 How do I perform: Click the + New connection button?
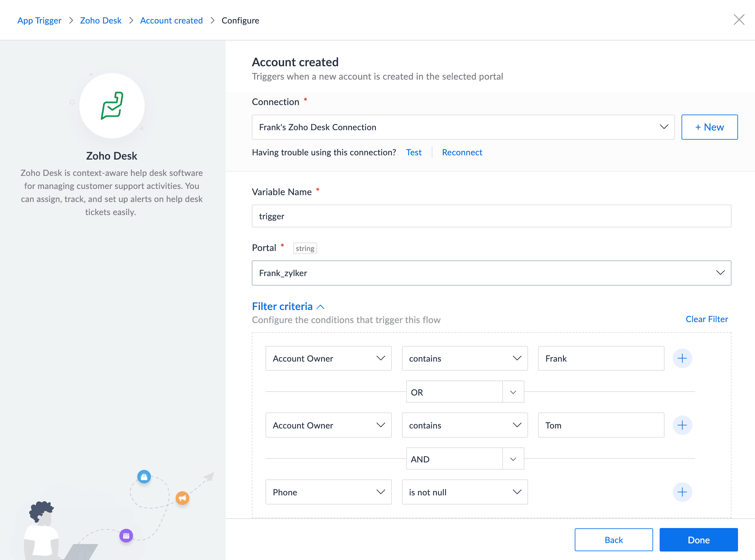[x=709, y=127]
